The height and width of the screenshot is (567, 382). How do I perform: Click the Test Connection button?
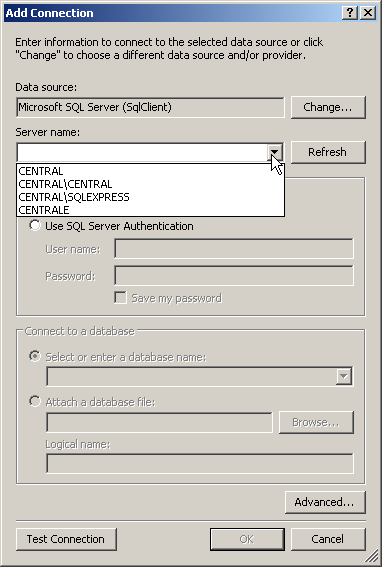(x=66, y=539)
